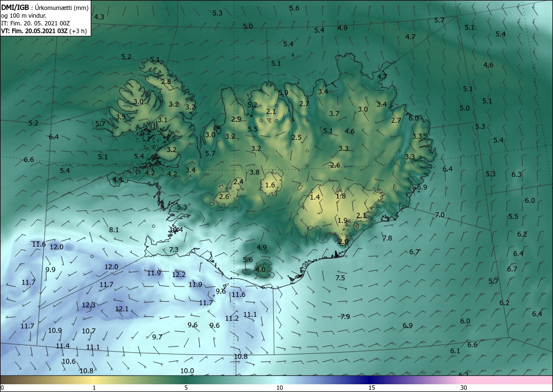The image size is (553, 392).
Task: Click the 'VT: Fim. 20.05.2021 03Z' valid time
Action: 34,30
